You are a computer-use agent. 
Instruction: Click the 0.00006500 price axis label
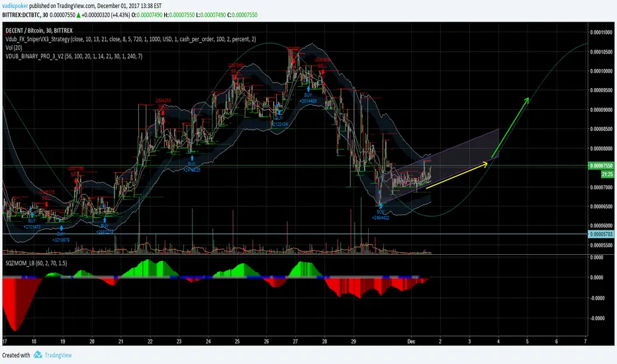pos(601,206)
